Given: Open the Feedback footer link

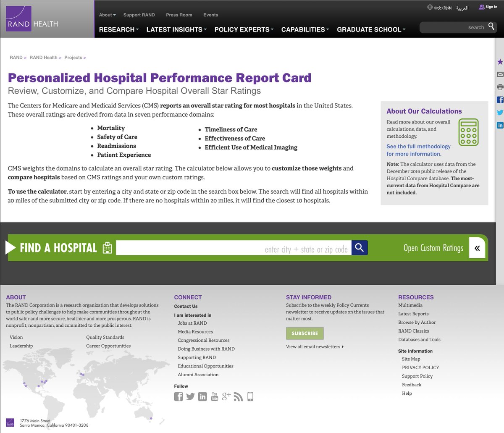Looking at the screenshot, I should point(412,385).
